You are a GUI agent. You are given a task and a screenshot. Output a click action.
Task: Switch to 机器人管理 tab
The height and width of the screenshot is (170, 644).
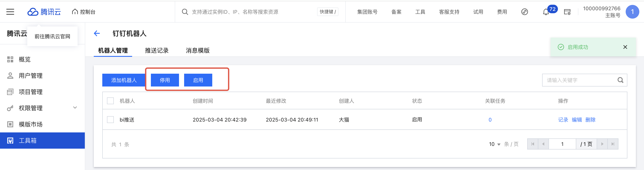tap(113, 50)
